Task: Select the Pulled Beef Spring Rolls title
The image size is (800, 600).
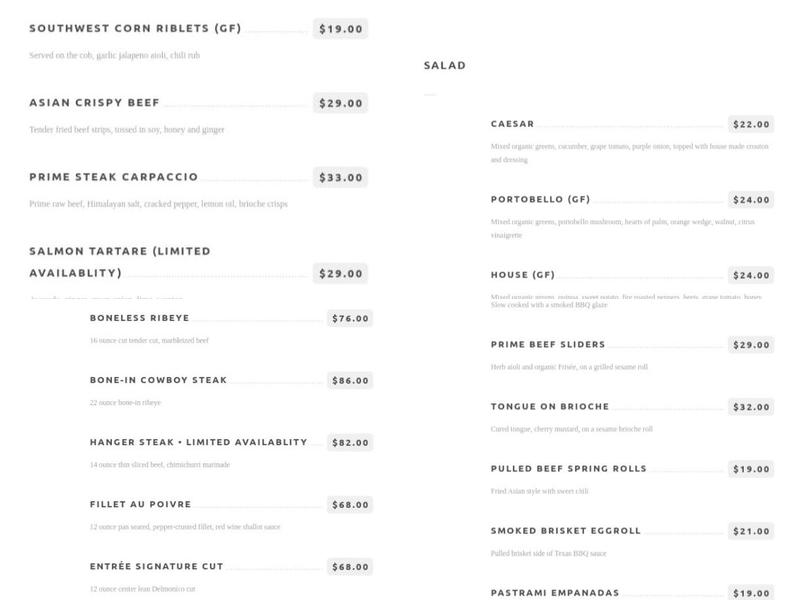Action: pos(568,469)
